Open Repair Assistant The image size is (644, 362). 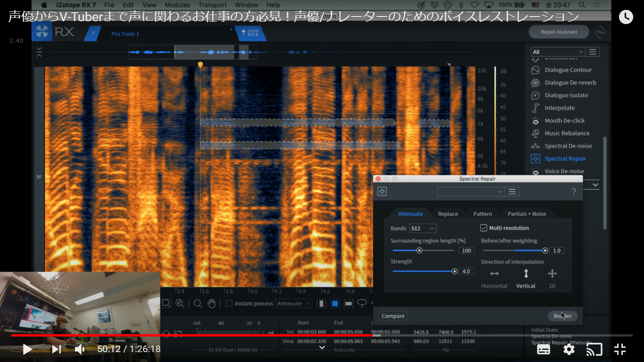pos(559,32)
